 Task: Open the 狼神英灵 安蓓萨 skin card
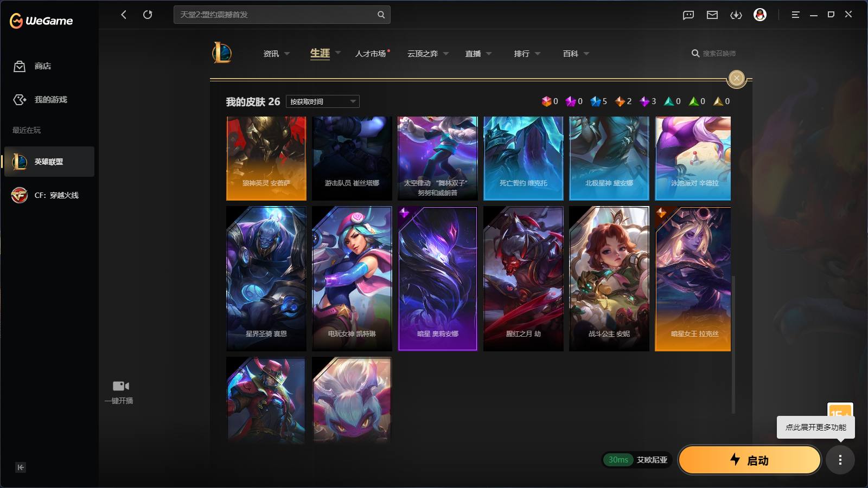(x=266, y=158)
